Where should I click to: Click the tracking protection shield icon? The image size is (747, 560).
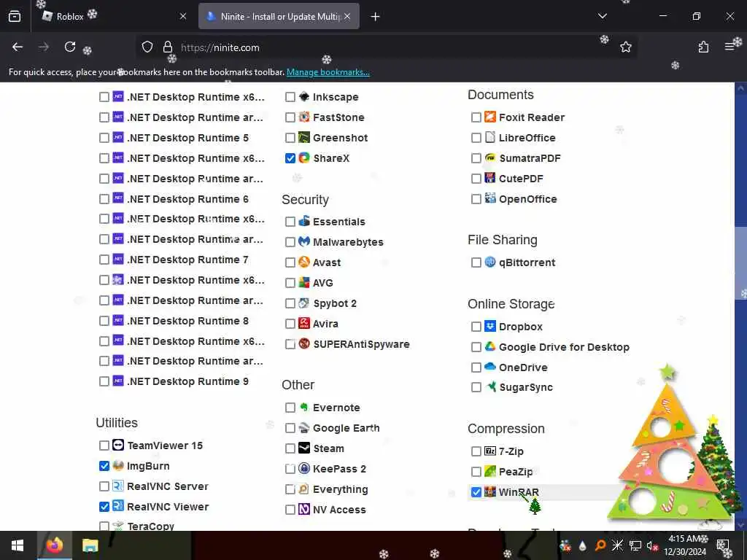tap(147, 47)
